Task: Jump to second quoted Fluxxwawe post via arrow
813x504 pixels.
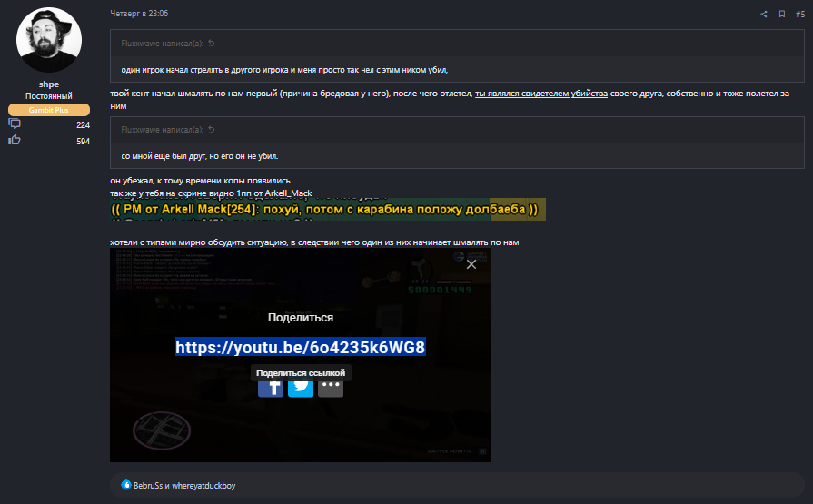Action: pyautogui.click(x=212, y=130)
